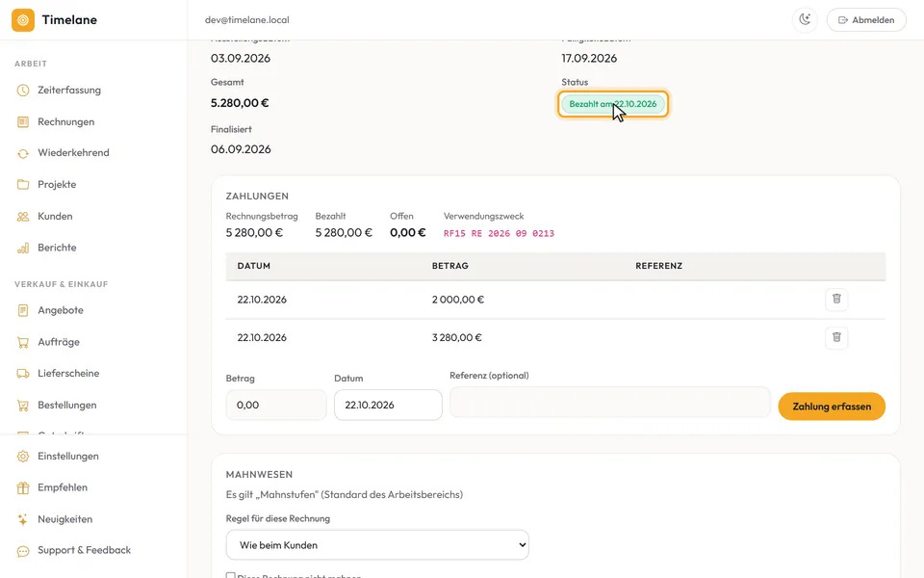924x578 pixels.
Task: Click the Neuigkeiten sparkle icon
Action: coord(23,519)
